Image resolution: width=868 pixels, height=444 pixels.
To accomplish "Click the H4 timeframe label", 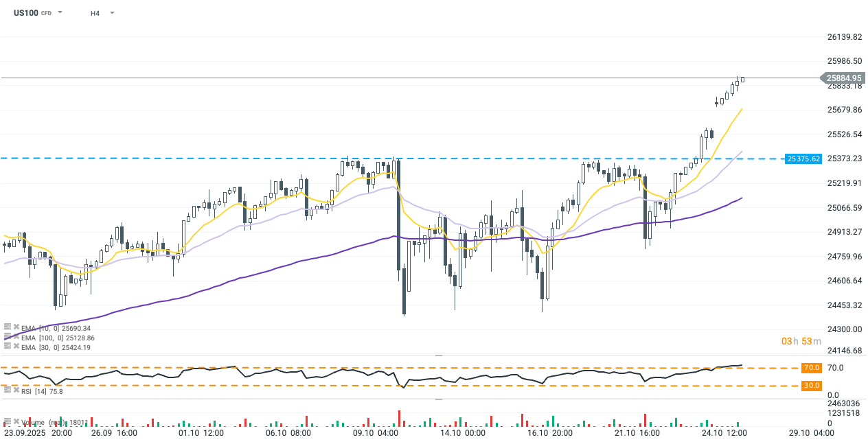I will (x=95, y=13).
